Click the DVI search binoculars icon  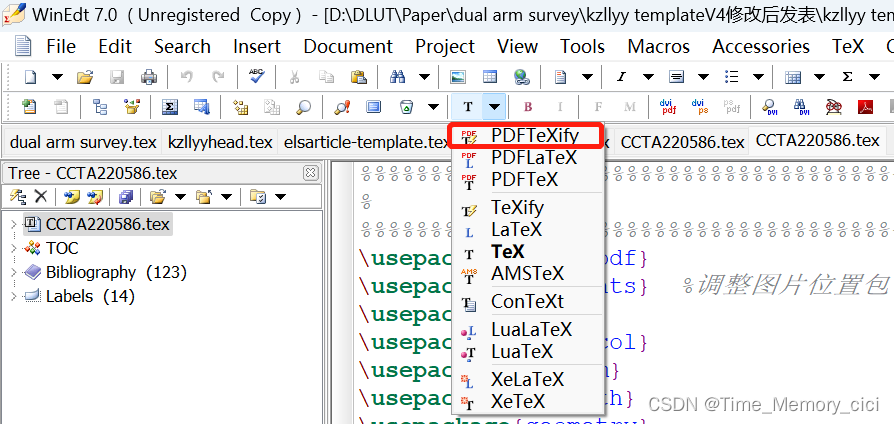[x=802, y=107]
